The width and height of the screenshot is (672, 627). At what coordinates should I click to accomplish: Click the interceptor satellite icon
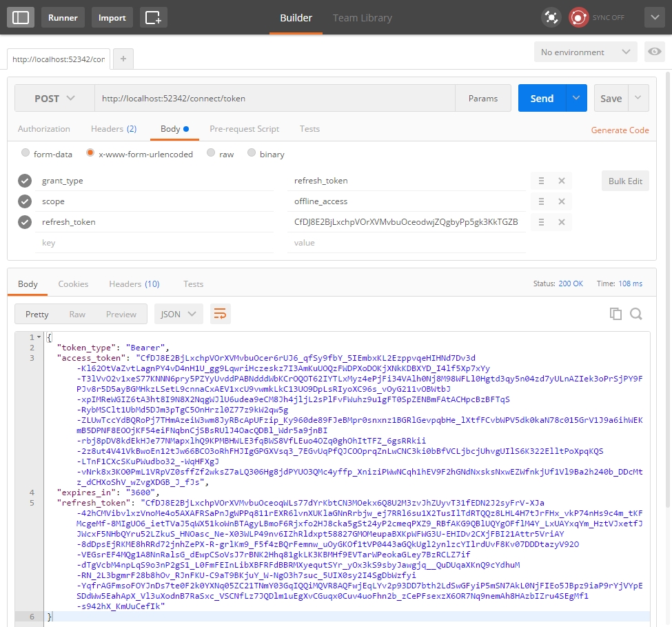[551, 18]
